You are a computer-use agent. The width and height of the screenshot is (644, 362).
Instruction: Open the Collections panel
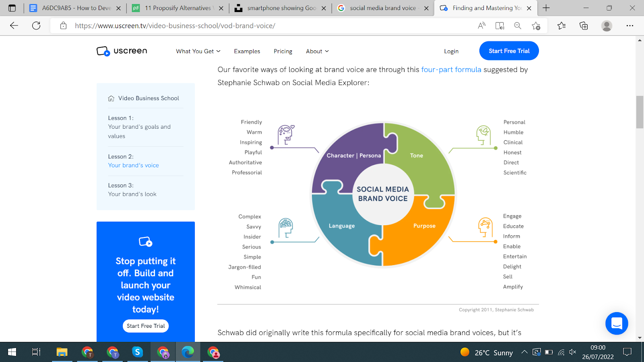click(x=584, y=26)
